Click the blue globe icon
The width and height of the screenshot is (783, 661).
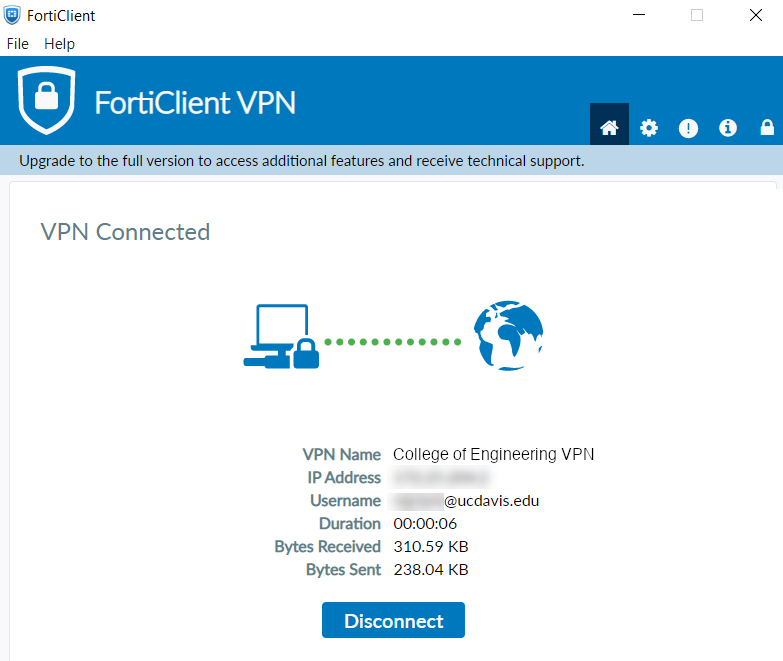pos(508,335)
